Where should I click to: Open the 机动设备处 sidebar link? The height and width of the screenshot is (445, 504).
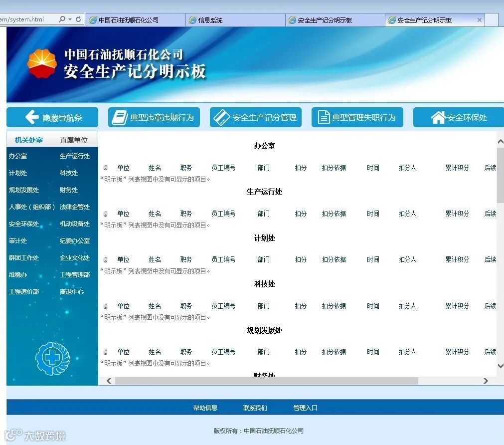(x=75, y=224)
